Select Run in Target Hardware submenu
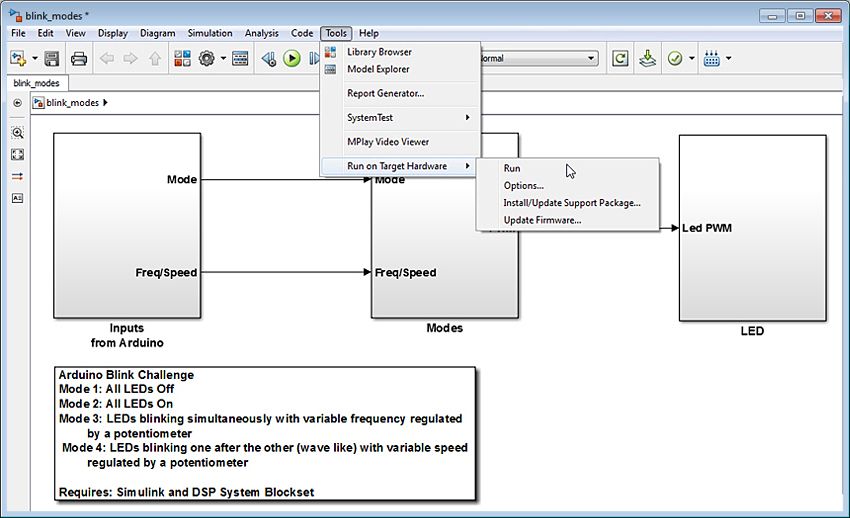Screen dimensions: 850x518 click(512, 168)
